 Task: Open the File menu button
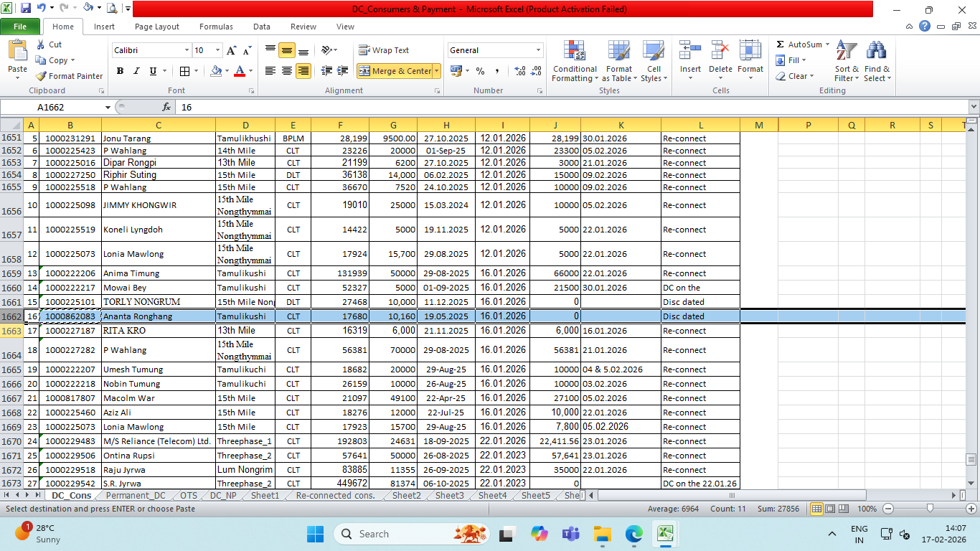pos(20,27)
